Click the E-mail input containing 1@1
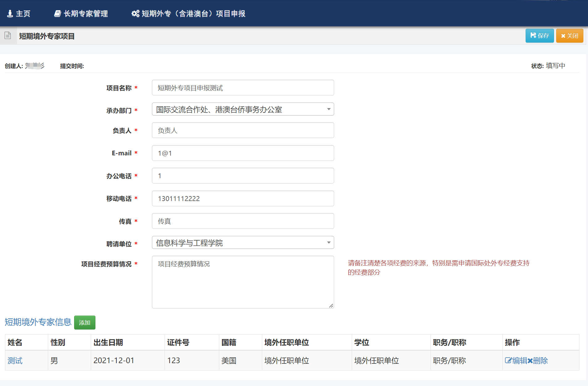The height and width of the screenshot is (386, 588). click(x=243, y=153)
